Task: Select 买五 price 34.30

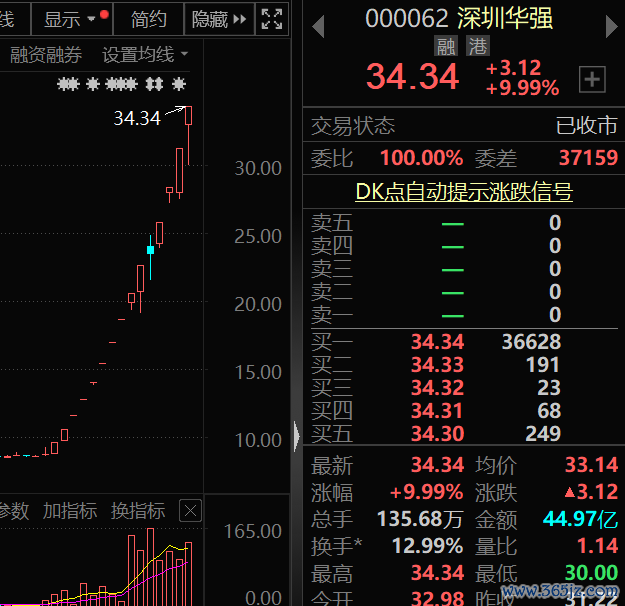Action: click(437, 433)
